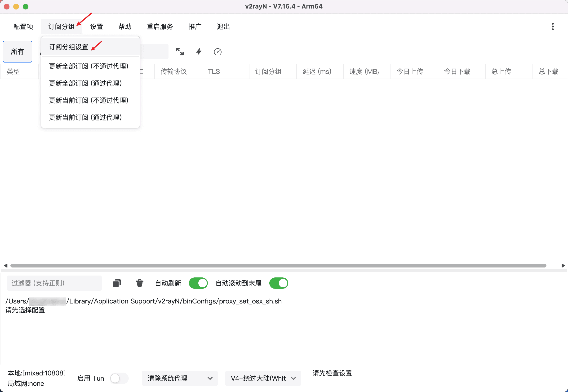Screen dimensions: 568x392
Task: Expand the 清除系统代理 dropdown
Action: point(180,378)
